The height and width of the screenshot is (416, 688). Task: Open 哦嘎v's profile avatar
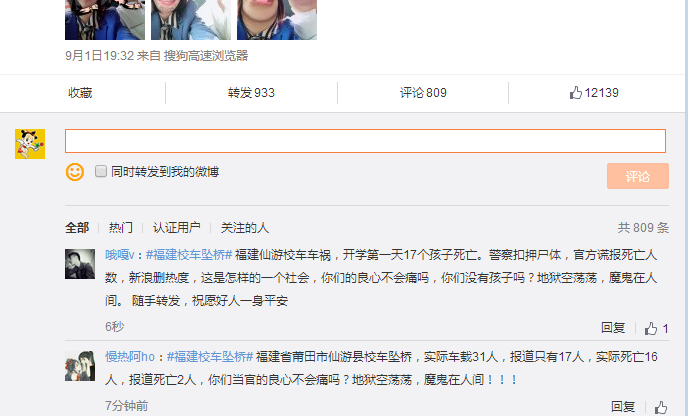coord(80,264)
